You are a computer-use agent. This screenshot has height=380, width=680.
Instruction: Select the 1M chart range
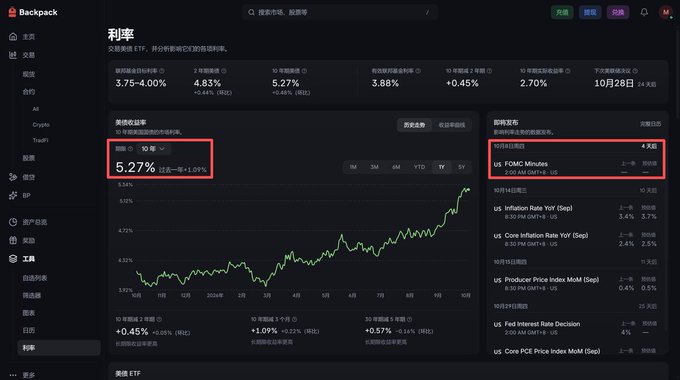pyautogui.click(x=353, y=167)
